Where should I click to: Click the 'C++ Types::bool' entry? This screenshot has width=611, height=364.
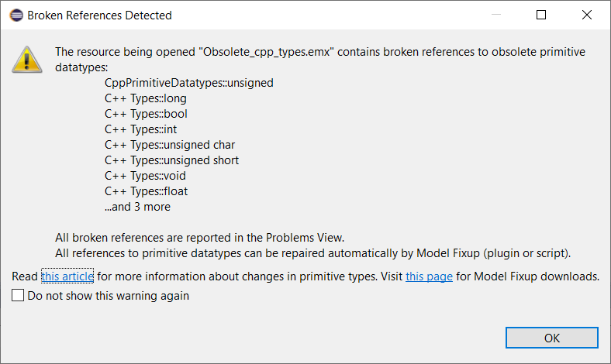coord(146,114)
